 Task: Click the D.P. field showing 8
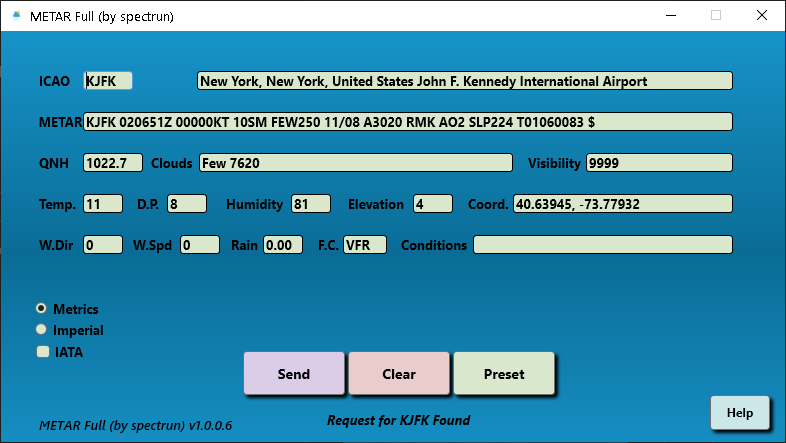[x=186, y=204]
